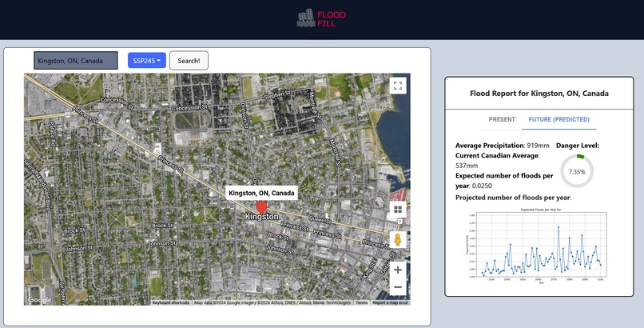Open the SSP245 scenario dropdown
The width and height of the screenshot is (644, 328).
pos(147,61)
